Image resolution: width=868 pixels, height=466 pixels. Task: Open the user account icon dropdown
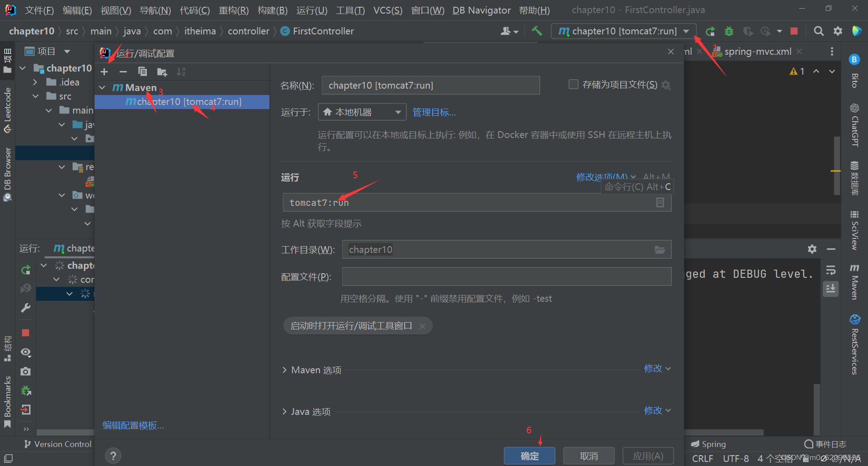pos(509,31)
